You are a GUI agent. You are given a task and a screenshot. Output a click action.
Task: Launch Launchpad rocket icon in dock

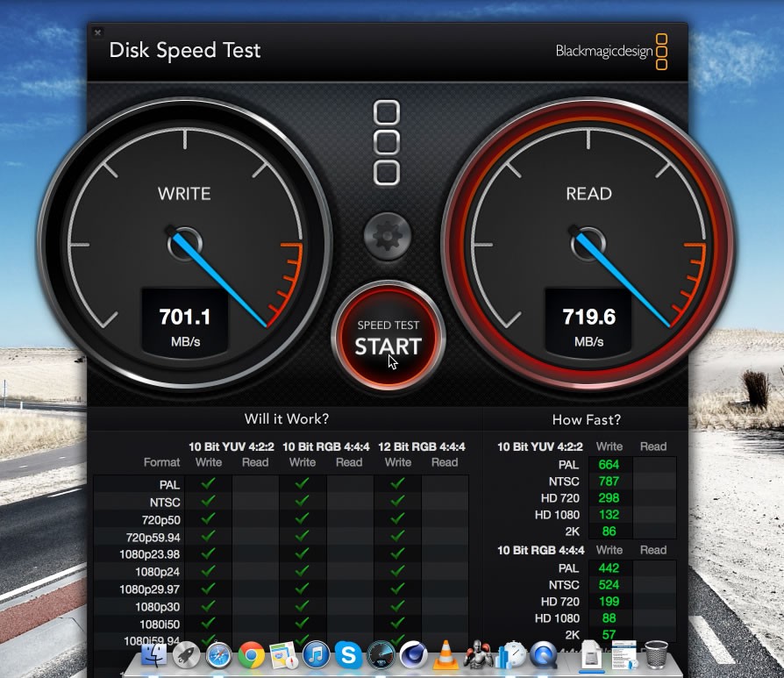(186, 654)
